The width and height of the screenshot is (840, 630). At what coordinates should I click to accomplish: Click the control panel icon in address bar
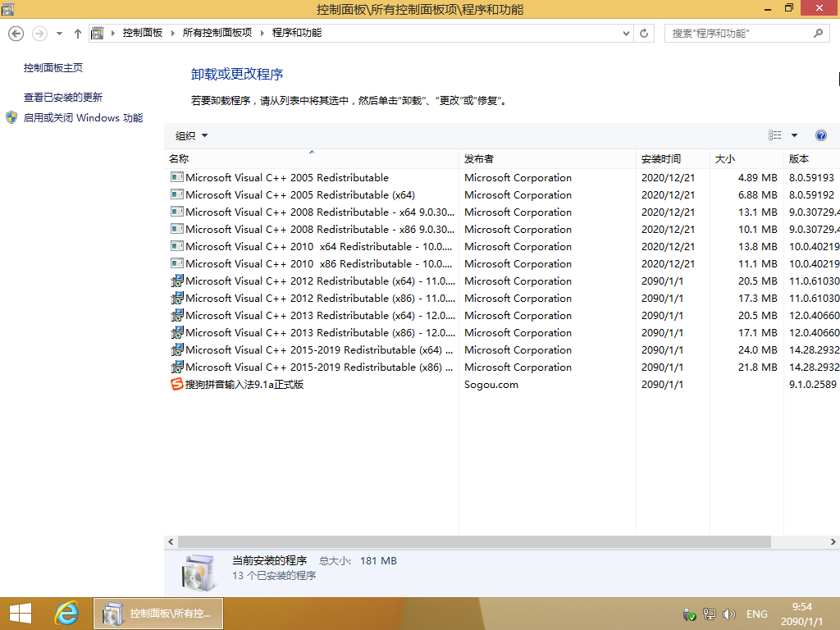pyautogui.click(x=98, y=33)
